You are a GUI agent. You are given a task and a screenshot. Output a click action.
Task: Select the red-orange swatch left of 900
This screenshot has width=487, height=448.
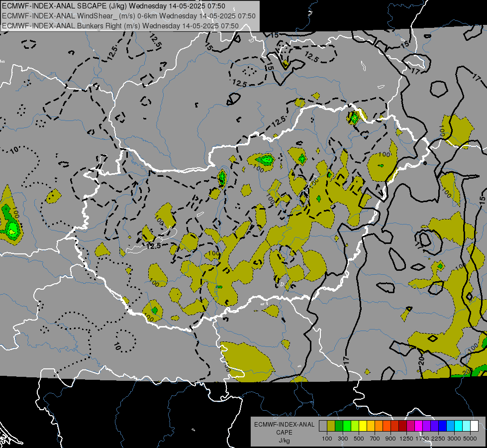[x=387, y=426]
